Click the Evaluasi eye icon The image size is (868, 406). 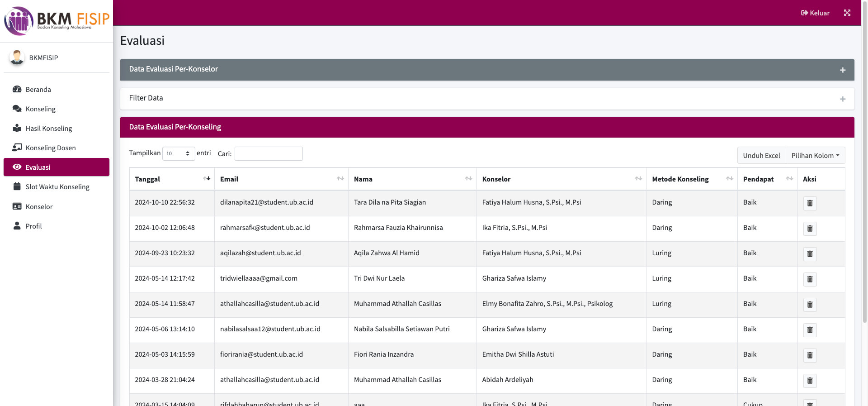point(17,167)
